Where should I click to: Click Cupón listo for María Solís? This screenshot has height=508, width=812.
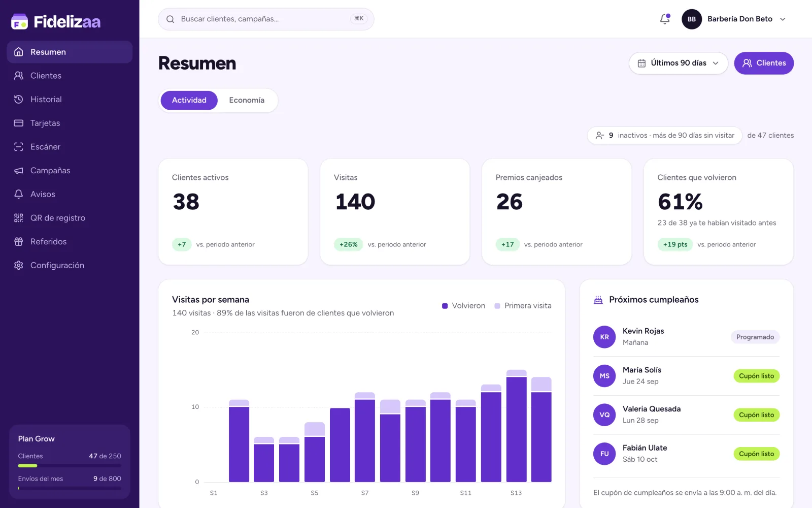pyautogui.click(x=757, y=376)
